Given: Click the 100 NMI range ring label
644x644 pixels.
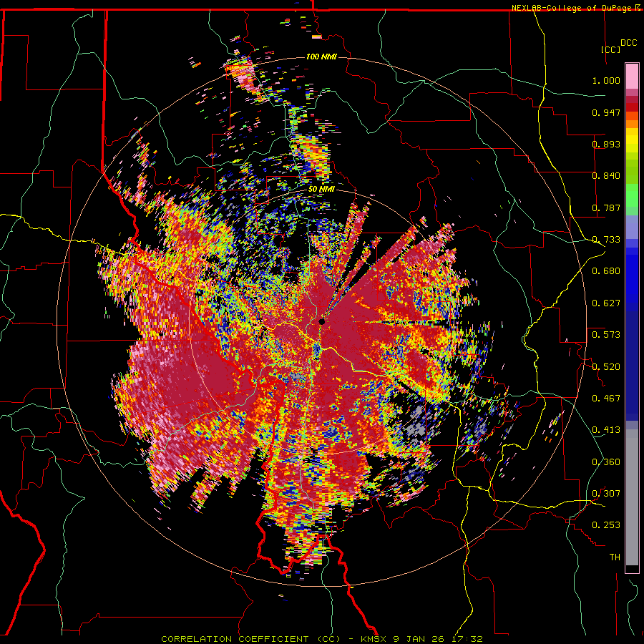Looking at the screenshot, I should tap(321, 57).
